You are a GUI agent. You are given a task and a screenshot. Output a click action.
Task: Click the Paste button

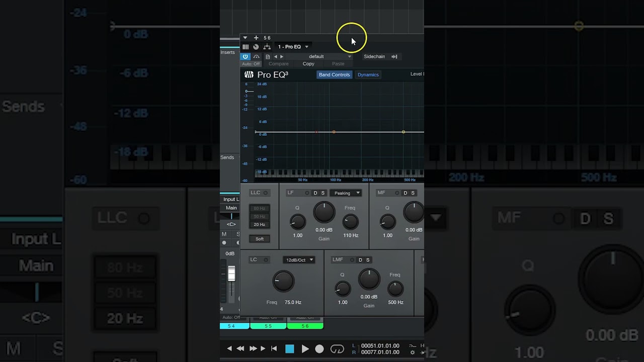click(x=338, y=64)
